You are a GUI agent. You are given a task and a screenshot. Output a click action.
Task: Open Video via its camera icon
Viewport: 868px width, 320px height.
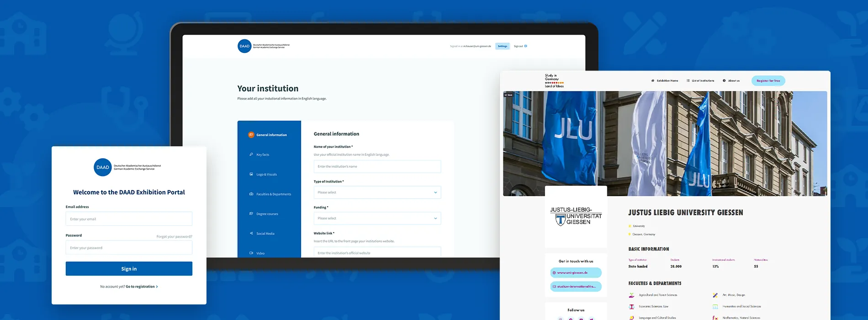pos(251,253)
